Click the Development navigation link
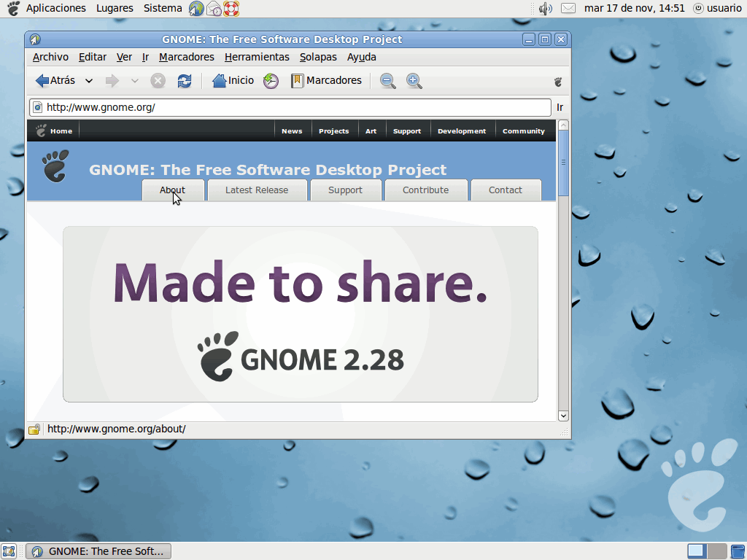Screen dimensions: 747x560 click(462, 131)
